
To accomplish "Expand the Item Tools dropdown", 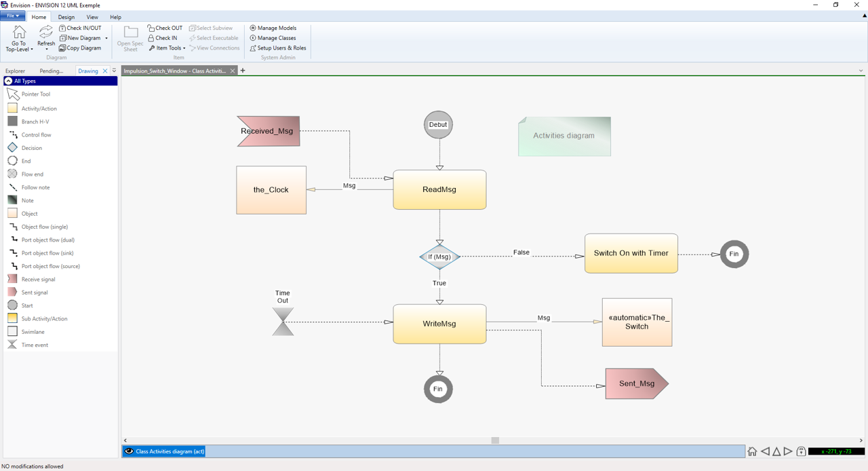I will click(x=184, y=48).
